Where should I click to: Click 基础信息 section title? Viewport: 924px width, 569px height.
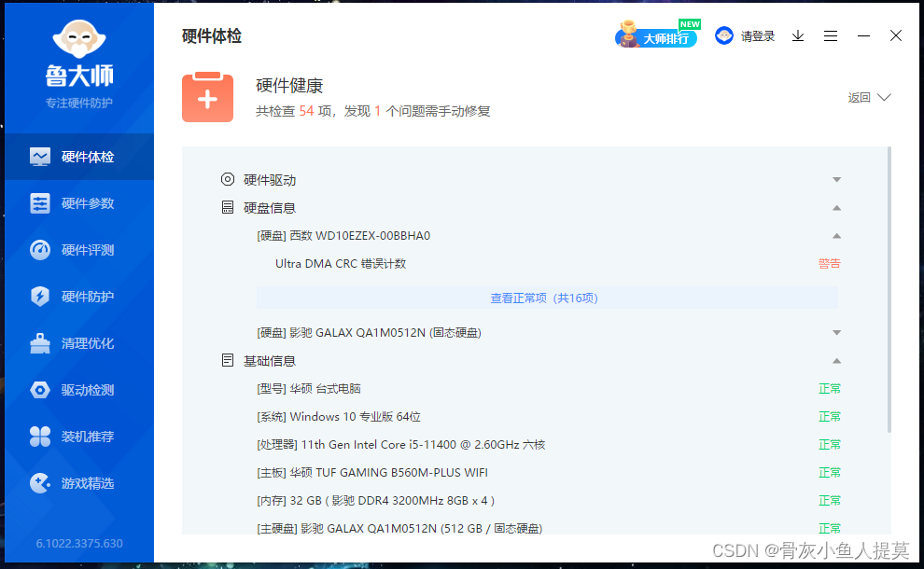point(270,360)
